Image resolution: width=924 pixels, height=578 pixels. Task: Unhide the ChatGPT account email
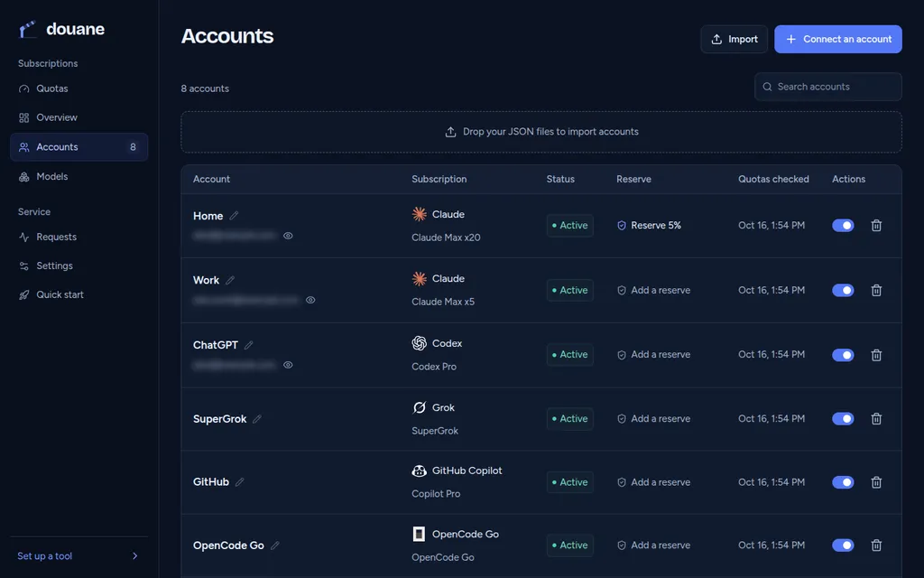pyautogui.click(x=288, y=365)
